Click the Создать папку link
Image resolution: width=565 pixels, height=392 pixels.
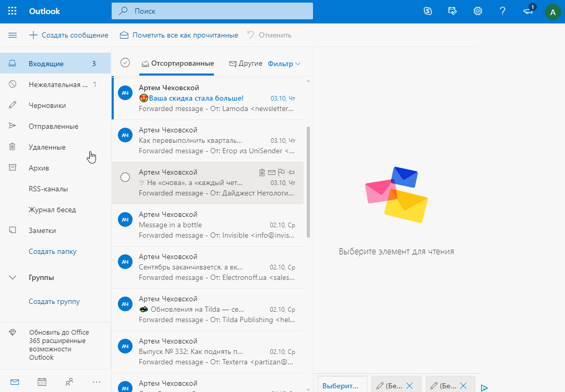point(53,252)
